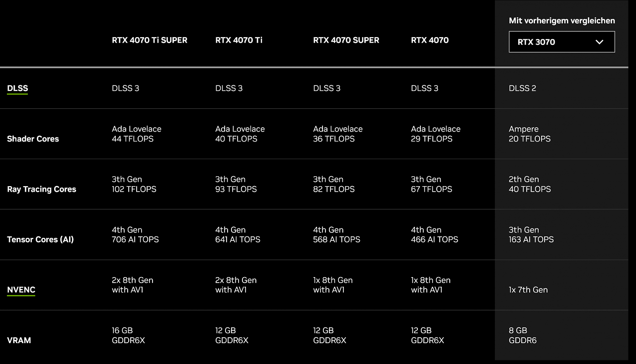Viewport: 636px width, 364px height.
Task: Select the RTX 4070 SUPER column header
Action: tap(346, 40)
